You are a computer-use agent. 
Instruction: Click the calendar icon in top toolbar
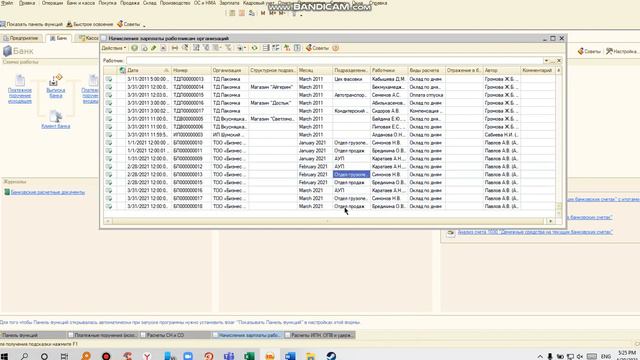coord(242,13)
